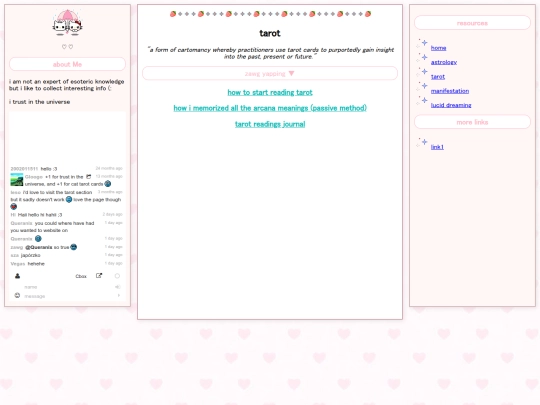Click the emoji after 'sadly doesn't work'
Viewport: 540px width, 405px height.
click(69, 199)
